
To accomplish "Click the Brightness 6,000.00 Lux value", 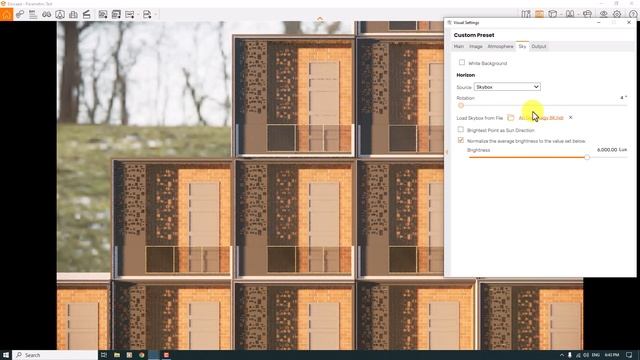I will 611,150.
